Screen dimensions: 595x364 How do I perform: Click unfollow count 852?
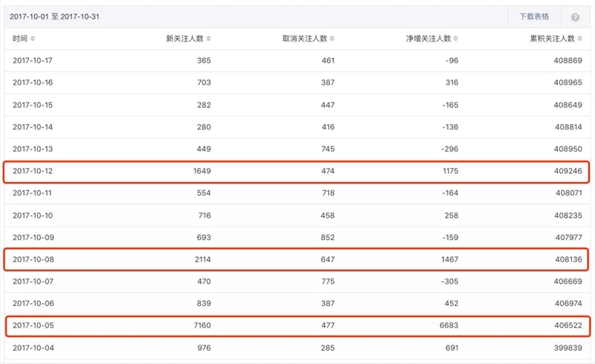326,238
